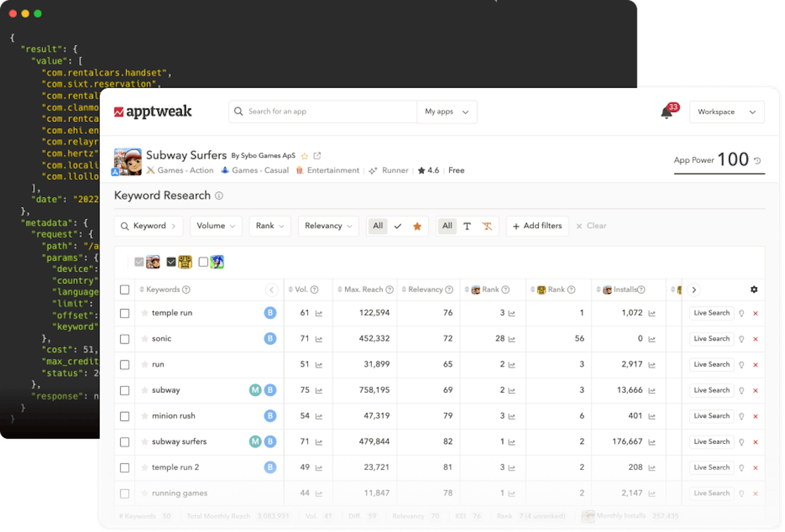785x532 pixels.
Task: Open the Relevancy filter dropdown
Action: (x=328, y=226)
